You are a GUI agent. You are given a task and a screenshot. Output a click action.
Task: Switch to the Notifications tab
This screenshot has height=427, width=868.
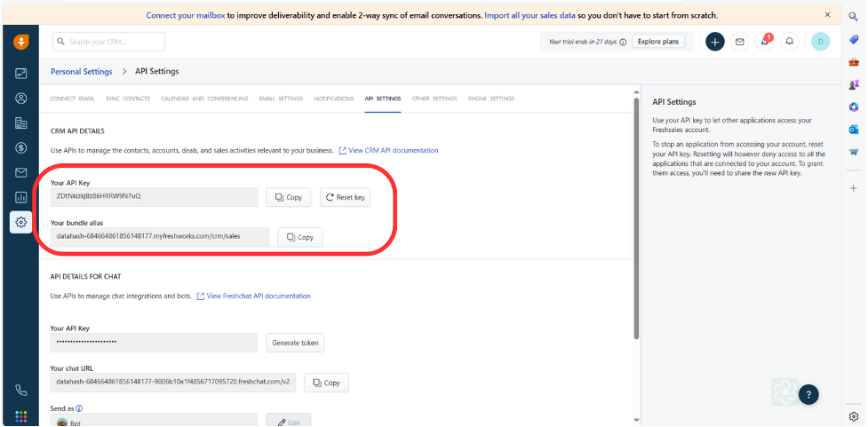334,99
